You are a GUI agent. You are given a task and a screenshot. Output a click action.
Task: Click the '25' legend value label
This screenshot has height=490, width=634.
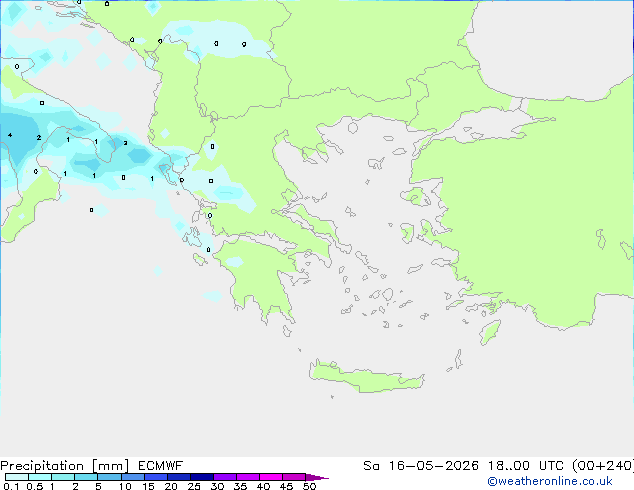pyautogui.click(x=194, y=486)
